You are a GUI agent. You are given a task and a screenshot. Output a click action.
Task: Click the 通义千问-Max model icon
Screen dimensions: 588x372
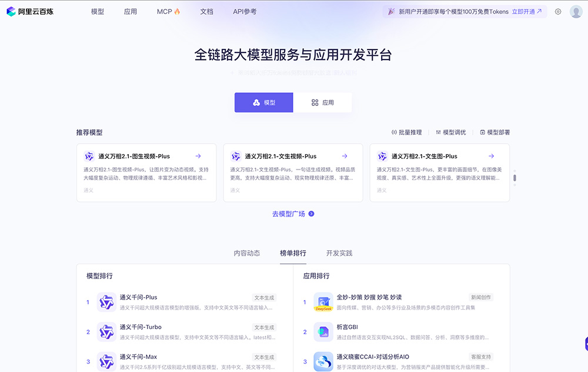point(106,361)
